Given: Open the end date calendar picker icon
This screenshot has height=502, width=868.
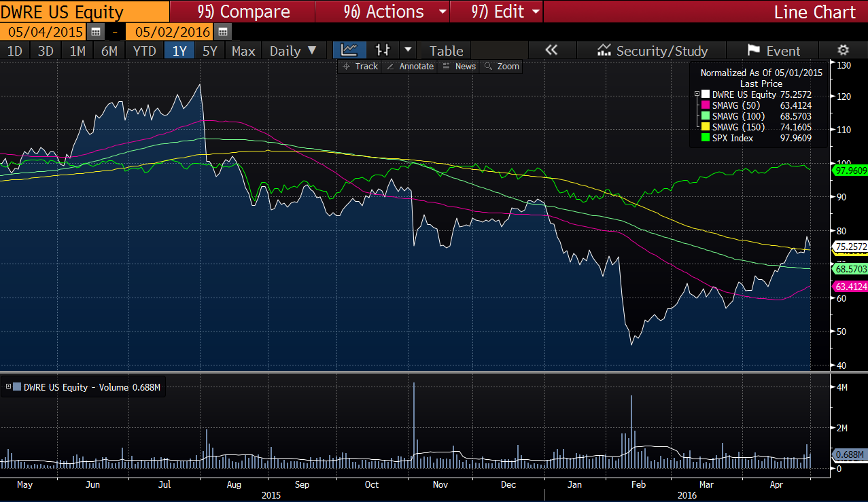Looking at the screenshot, I should pyautogui.click(x=223, y=32).
